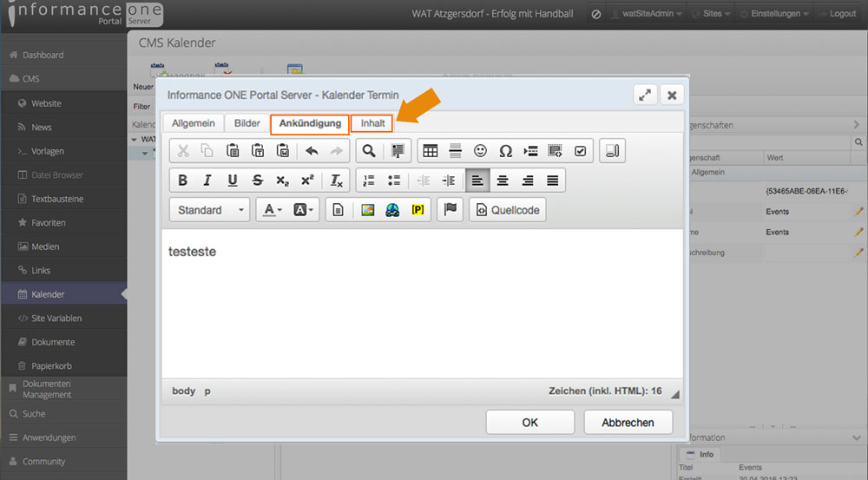This screenshot has width=868, height=480.
Task: Click the Select All icon
Action: (x=398, y=150)
